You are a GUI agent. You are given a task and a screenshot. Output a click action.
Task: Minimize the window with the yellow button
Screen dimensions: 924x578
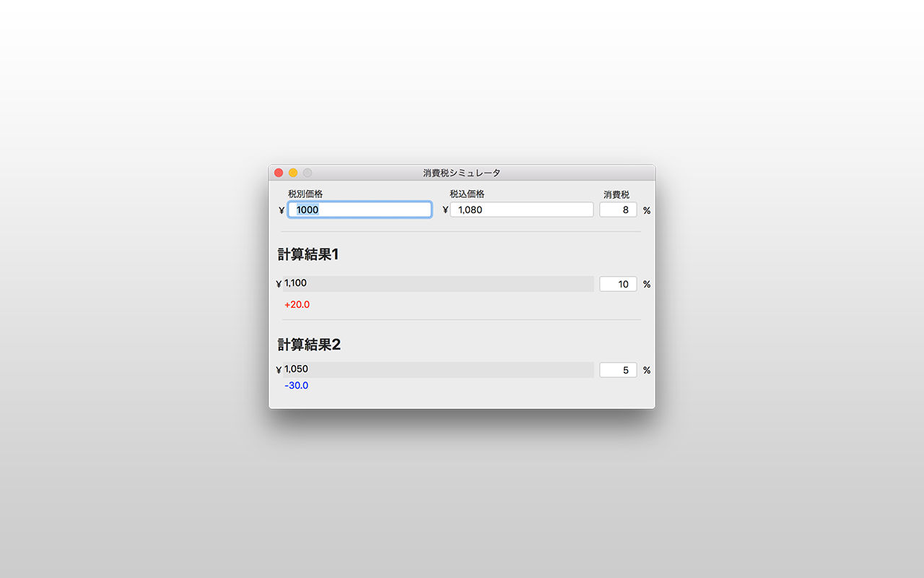tap(293, 173)
